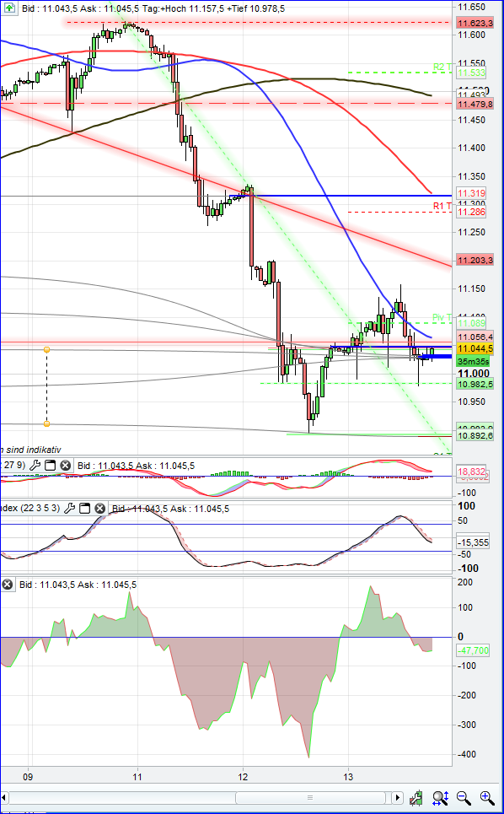The height and width of the screenshot is (814, 504).
Task: Click the 11.089 pivot price label
Action: point(471,323)
